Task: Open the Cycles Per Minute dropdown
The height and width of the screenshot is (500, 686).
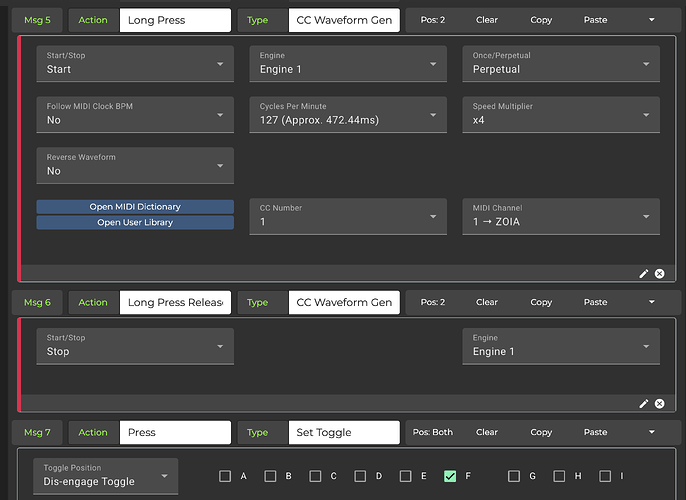Action: coord(347,114)
